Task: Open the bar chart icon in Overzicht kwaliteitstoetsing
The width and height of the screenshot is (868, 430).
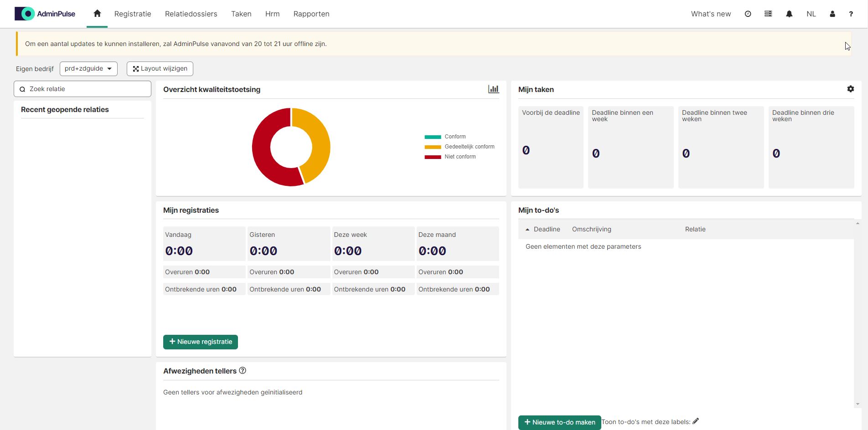Action: click(493, 89)
